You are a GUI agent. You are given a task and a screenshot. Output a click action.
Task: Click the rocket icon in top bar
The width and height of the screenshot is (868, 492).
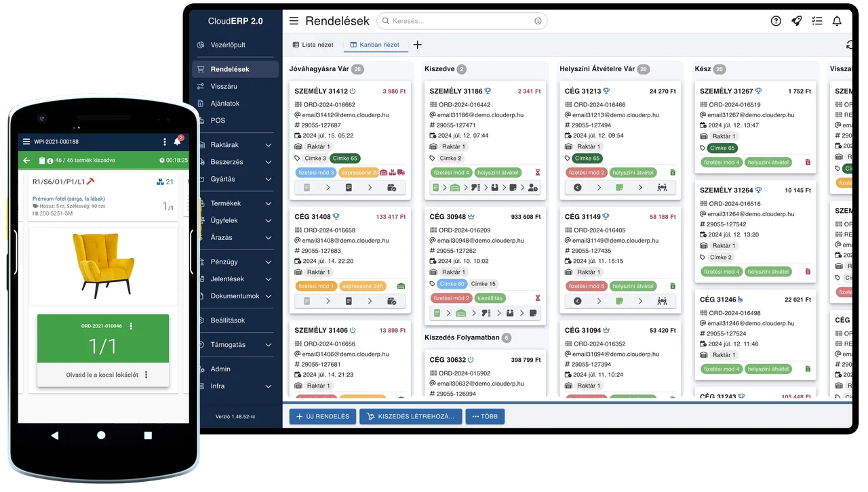click(x=797, y=21)
